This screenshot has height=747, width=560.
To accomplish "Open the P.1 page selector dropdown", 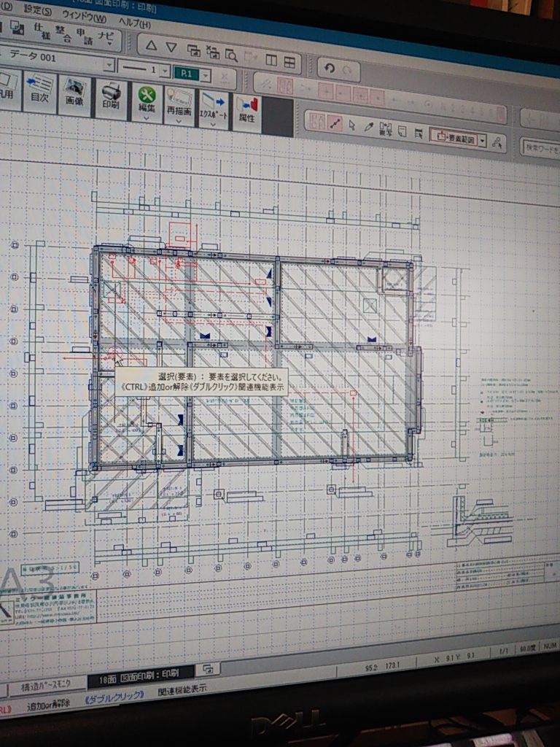I will [x=206, y=75].
